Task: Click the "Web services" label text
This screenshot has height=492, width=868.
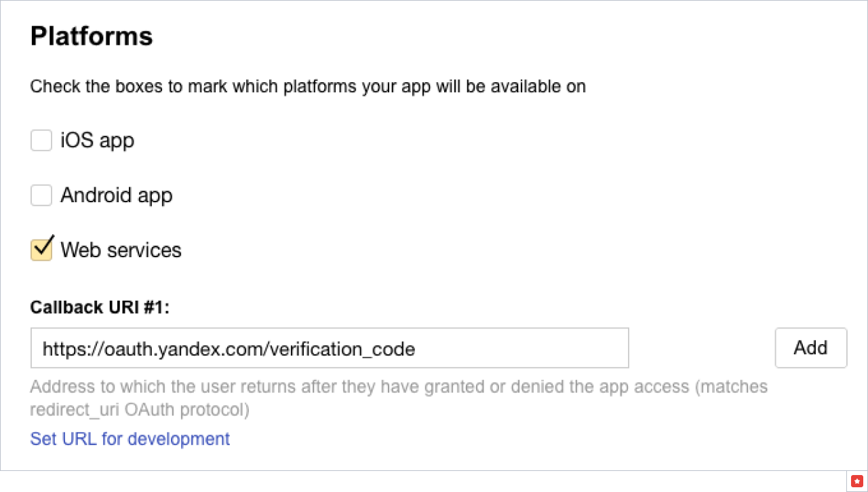Action: pos(121,250)
